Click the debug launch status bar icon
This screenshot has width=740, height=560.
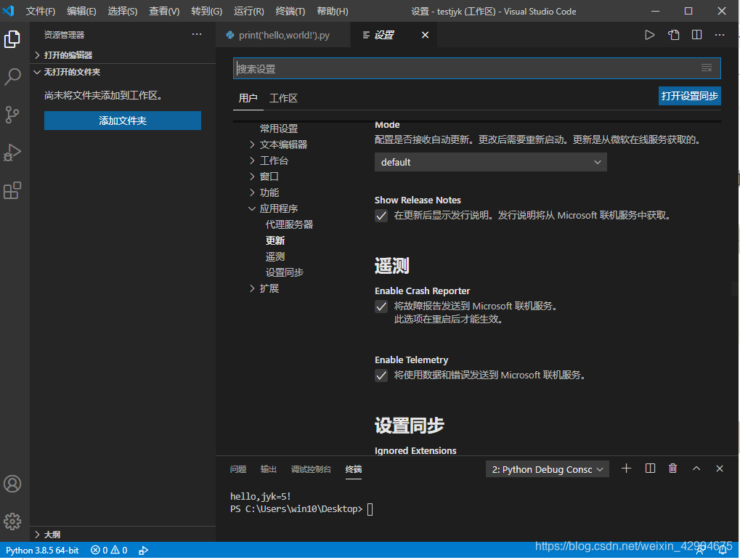pos(144,551)
